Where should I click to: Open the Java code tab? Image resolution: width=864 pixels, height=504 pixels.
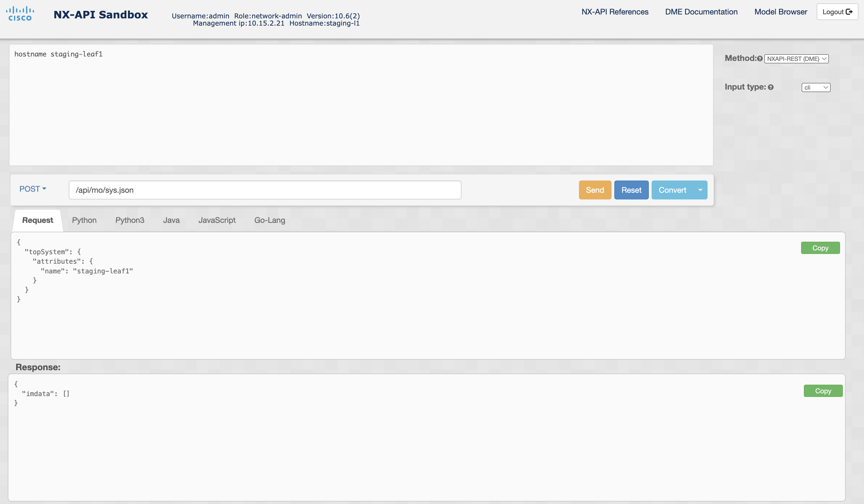click(171, 220)
